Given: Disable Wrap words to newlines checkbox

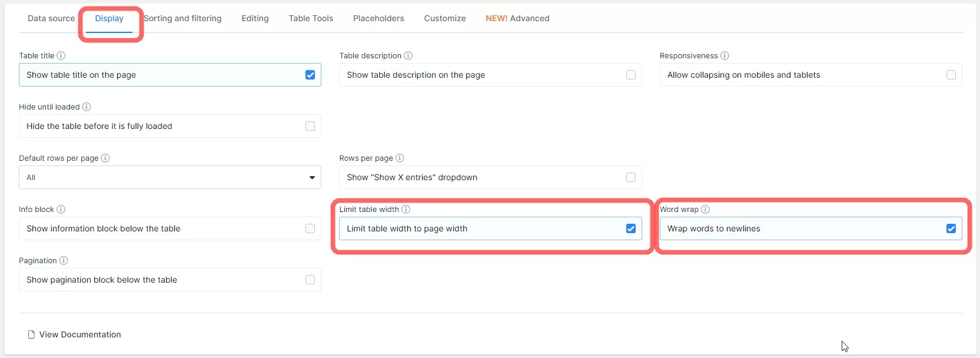Looking at the screenshot, I should point(951,228).
